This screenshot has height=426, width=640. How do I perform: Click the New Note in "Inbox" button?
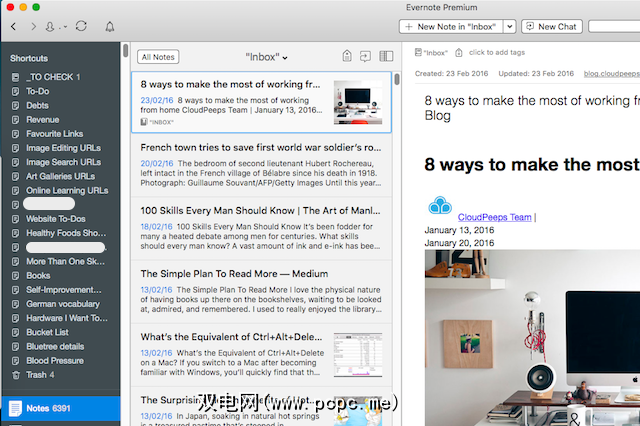pos(451,27)
